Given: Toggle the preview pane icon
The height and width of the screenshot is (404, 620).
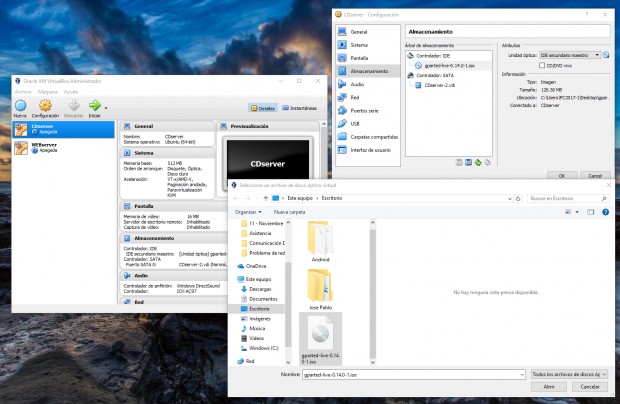Looking at the screenshot, I should (590, 212).
